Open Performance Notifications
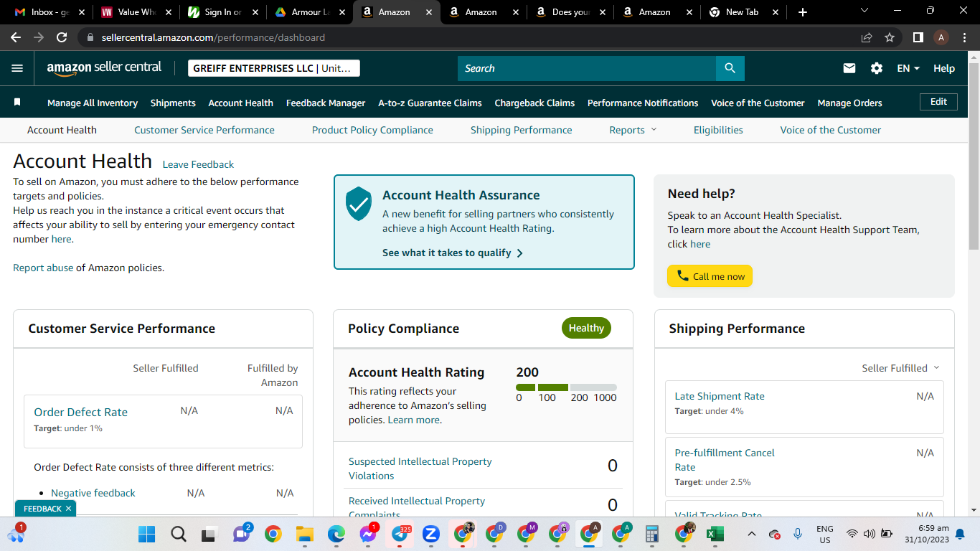The height and width of the screenshot is (551, 980). point(643,103)
